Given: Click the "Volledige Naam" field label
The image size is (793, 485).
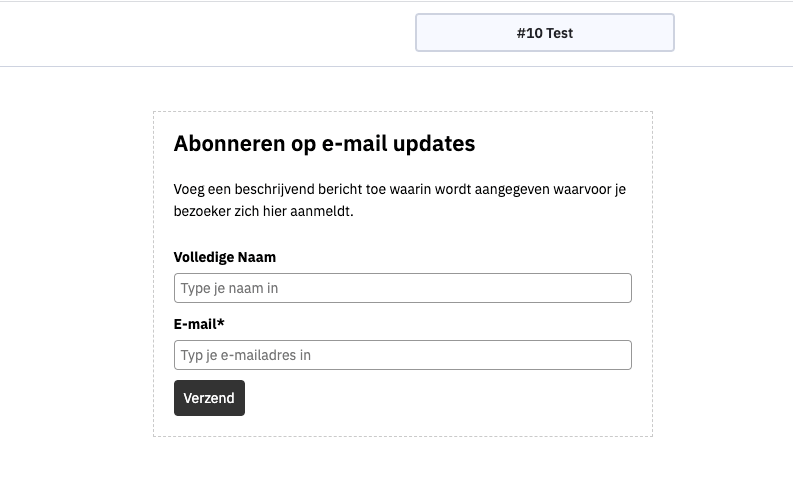Looking at the screenshot, I should coord(225,257).
